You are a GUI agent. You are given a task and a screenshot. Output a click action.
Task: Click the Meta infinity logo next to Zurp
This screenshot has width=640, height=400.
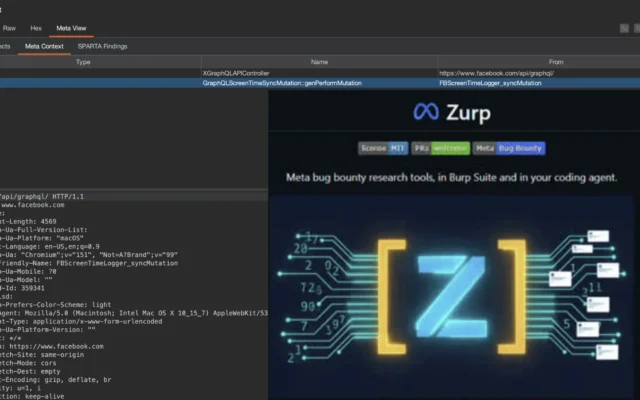pos(426,112)
